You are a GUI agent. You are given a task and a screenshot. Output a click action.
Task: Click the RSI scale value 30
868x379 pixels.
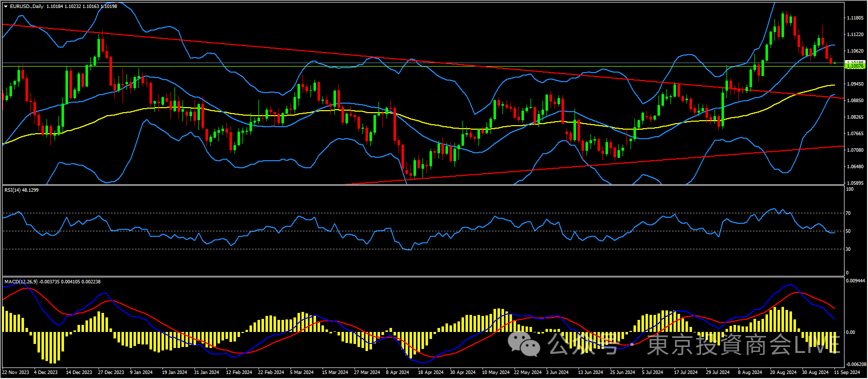848,249
